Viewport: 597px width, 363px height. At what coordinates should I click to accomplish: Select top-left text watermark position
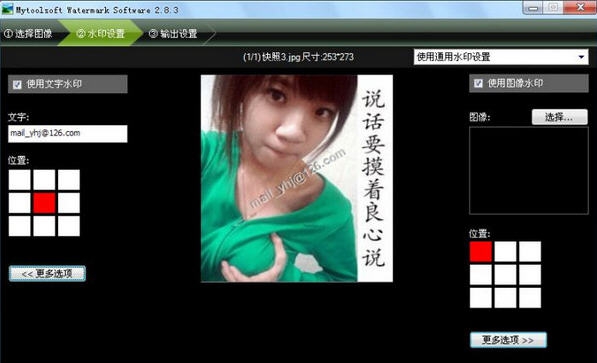pyautogui.click(x=20, y=180)
